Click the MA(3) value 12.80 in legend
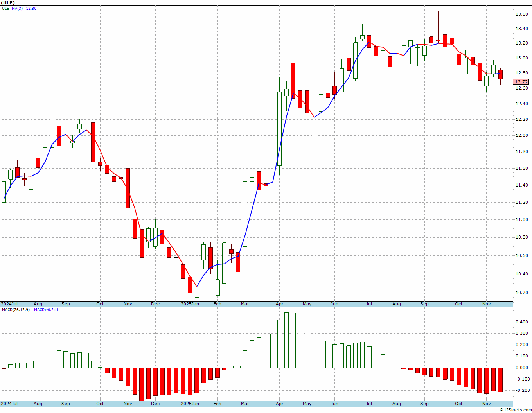 click(31, 8)
